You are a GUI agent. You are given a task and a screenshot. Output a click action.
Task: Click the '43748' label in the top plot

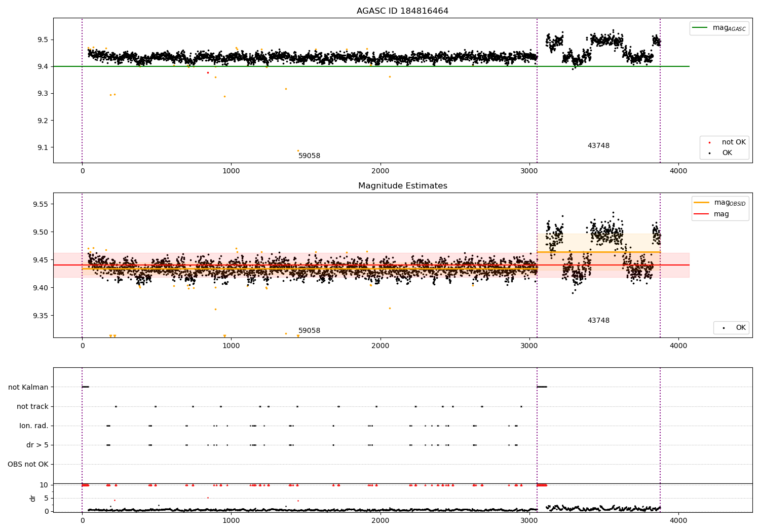[598, 146]
